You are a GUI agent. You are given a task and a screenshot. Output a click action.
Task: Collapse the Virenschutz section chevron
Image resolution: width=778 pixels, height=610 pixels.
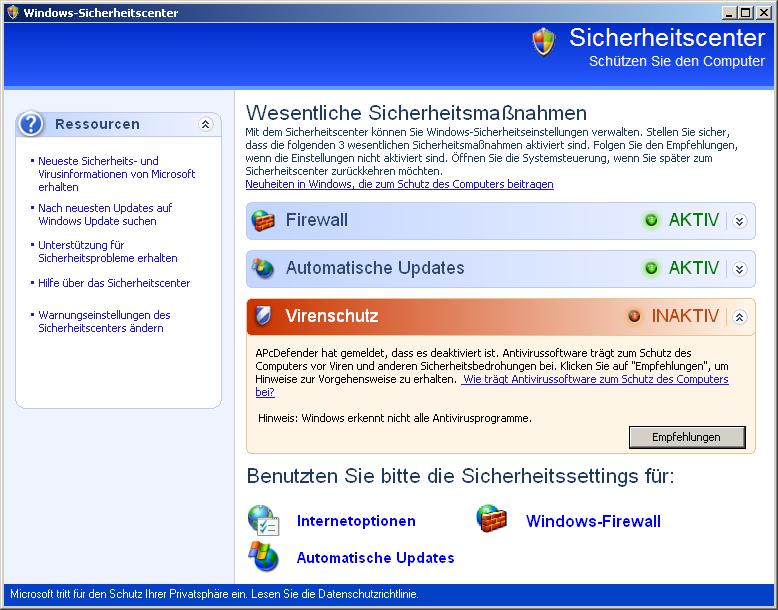coord(739,317)
